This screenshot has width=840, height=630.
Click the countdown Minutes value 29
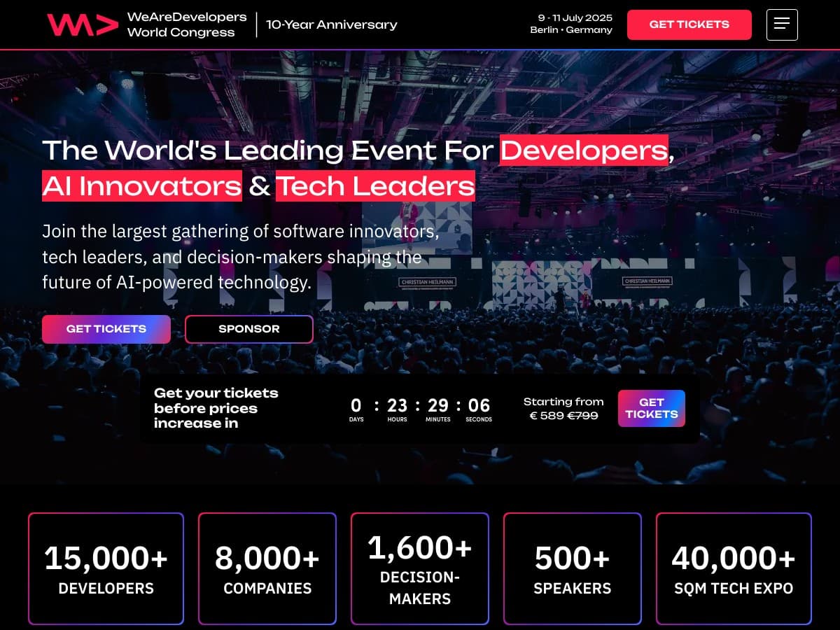pos(438,405)
